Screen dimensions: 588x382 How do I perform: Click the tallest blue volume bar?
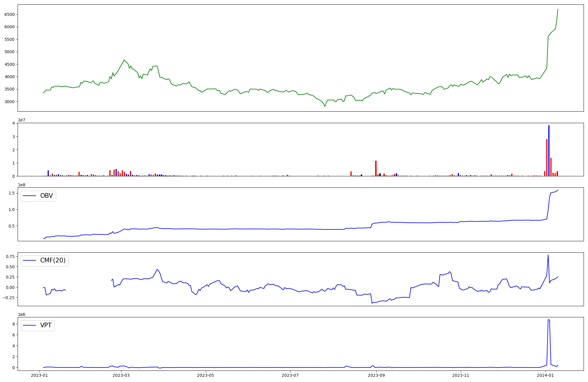(549, 150)
